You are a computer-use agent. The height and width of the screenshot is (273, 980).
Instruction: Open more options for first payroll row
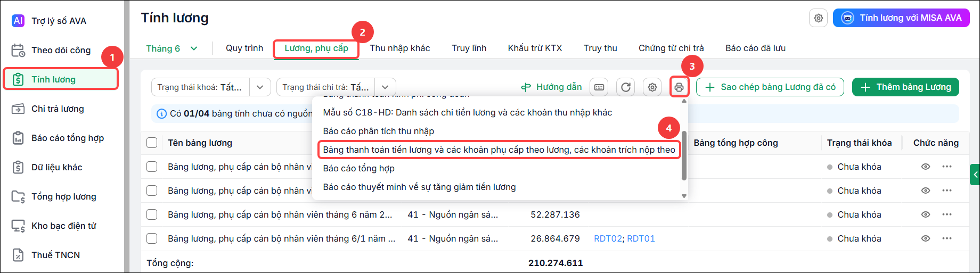pos(946,167)
